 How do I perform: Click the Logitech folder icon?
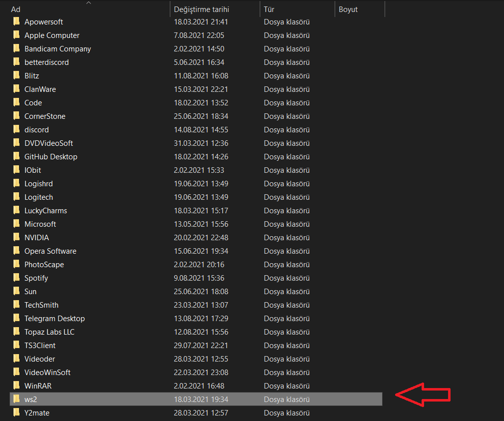point(16,197)
